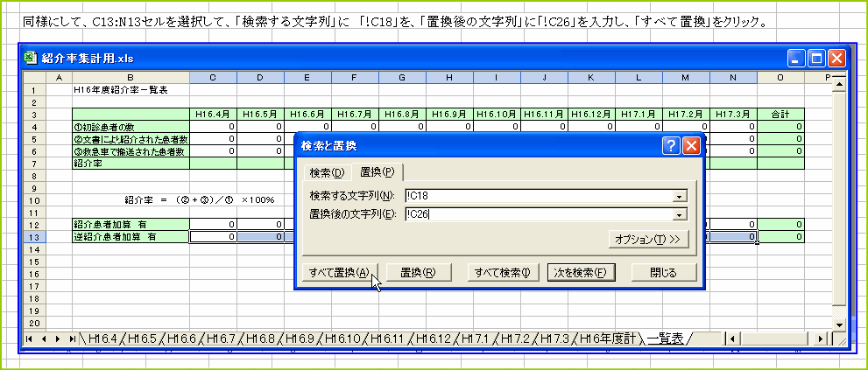868x370 pixels.
Task: Open the H16.11 sheet tab
Action: 387,339
